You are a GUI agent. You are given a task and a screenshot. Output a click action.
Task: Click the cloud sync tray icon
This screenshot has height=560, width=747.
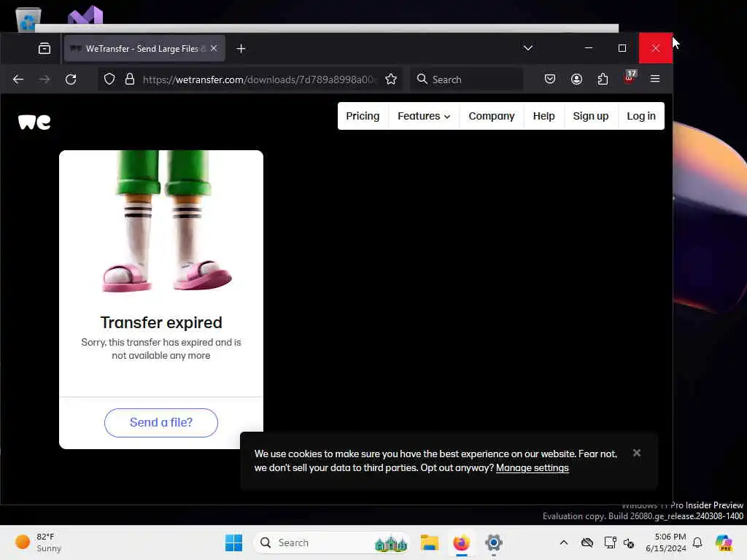(x=587, y=542)
